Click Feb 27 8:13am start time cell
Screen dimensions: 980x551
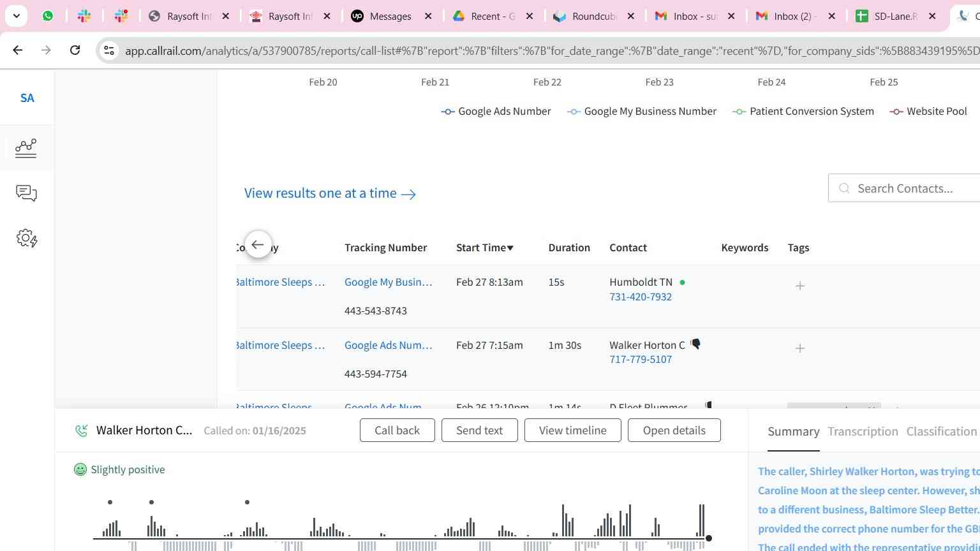[x=489, y=282]
